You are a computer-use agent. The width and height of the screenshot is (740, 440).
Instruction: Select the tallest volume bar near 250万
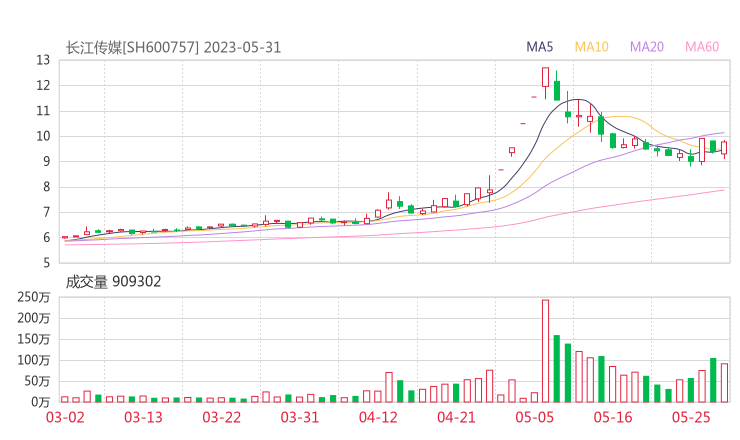[546, 351]
